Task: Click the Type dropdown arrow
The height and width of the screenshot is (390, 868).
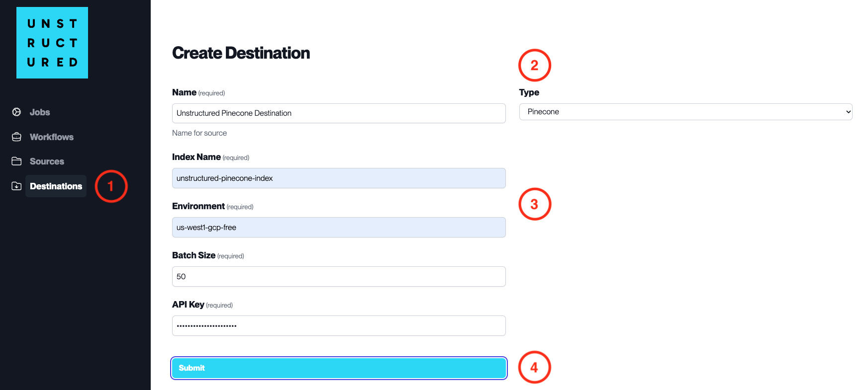Action: [x=848, y=112]
